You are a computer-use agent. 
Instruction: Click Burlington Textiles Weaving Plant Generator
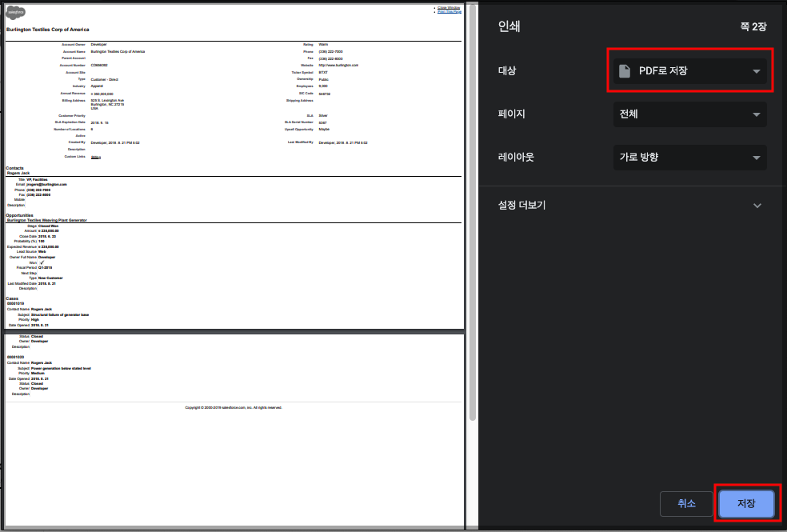[46, 220]
